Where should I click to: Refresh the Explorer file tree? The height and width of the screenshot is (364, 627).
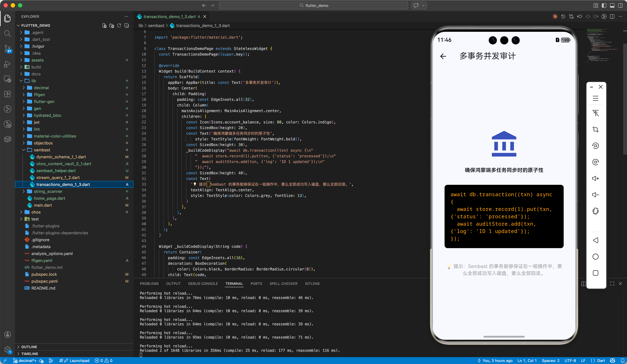tap(119, 25)
